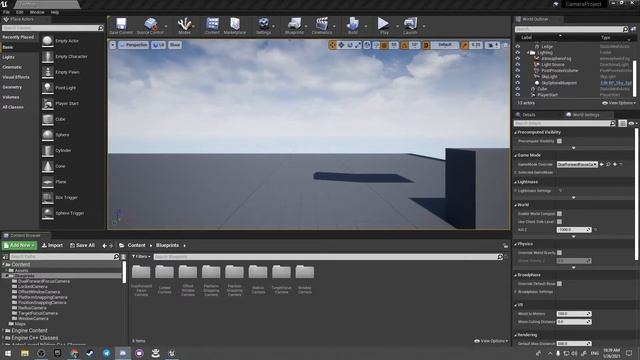The height and width of the screenshot is (360, 640).
Task: Toggle visibility of the SkyLight actor
Action: click(518, 76)
